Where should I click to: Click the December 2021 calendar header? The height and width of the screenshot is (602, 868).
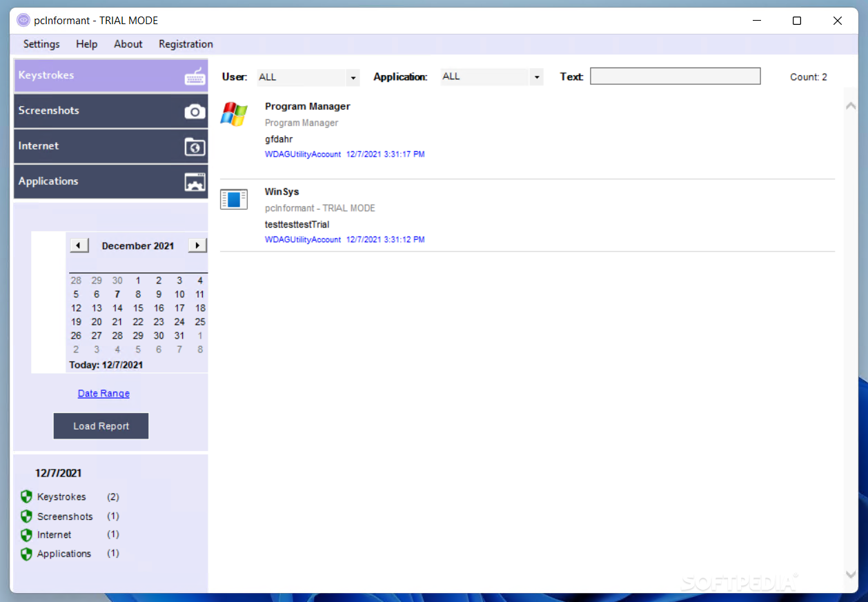(138, 246)
